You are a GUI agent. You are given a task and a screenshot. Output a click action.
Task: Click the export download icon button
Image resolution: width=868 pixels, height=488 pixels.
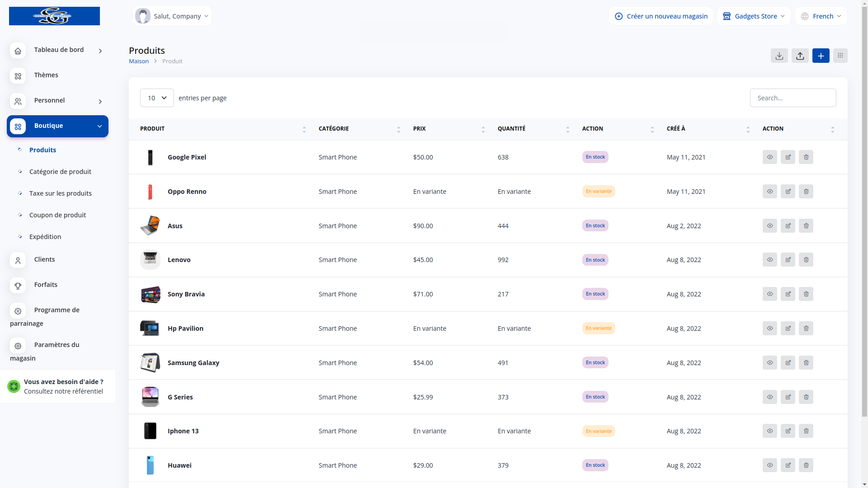point(779,56)
